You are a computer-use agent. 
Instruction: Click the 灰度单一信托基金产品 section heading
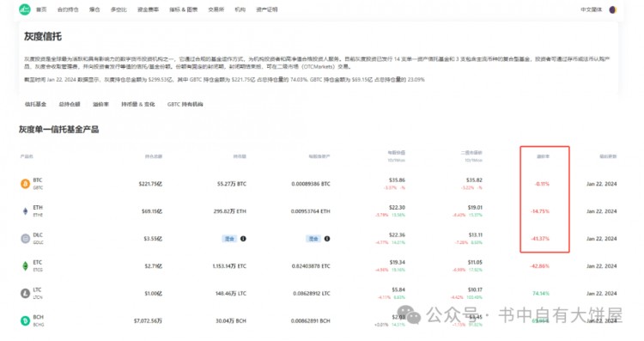point(58,130)
